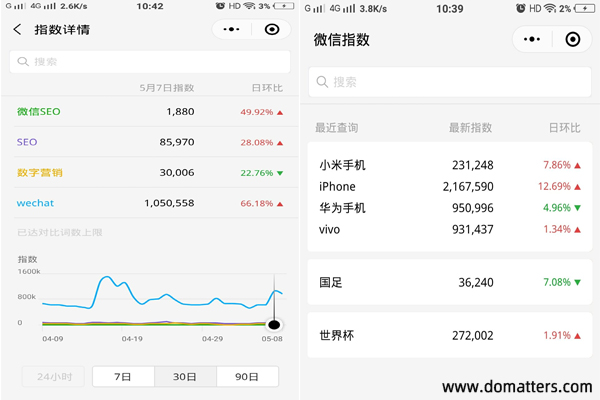Close mini program via target icon on 指数详情
The image size is (600, 400).
coord(272,29)
